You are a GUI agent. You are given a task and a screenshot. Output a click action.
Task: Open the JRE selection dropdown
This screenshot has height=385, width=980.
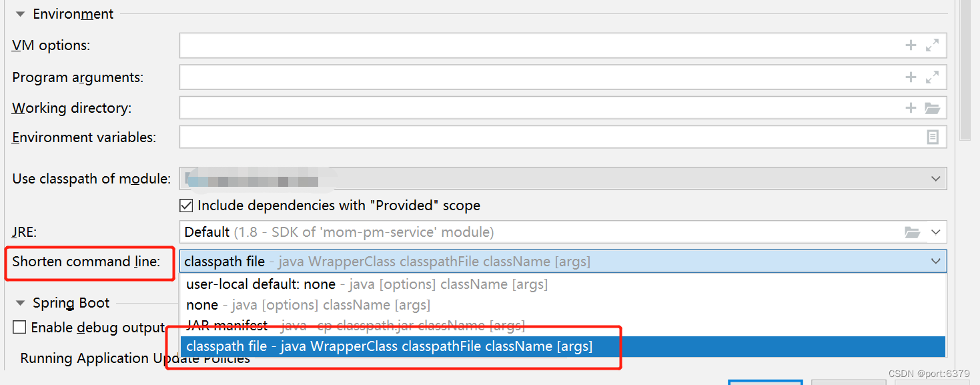(936, 232)
